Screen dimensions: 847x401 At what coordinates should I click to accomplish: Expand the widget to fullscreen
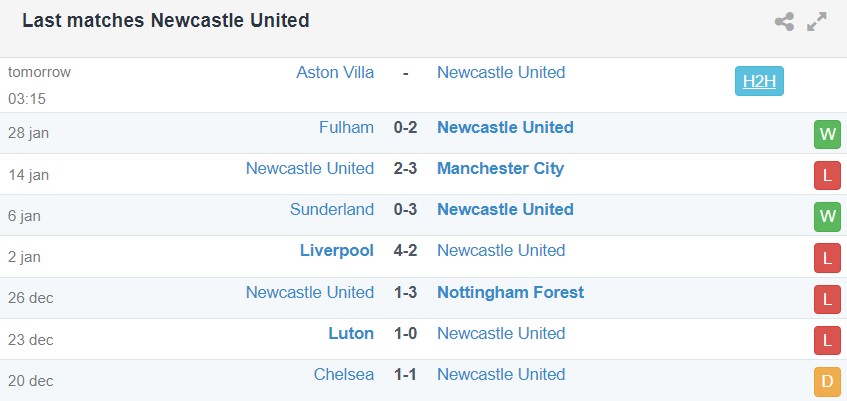817,22
